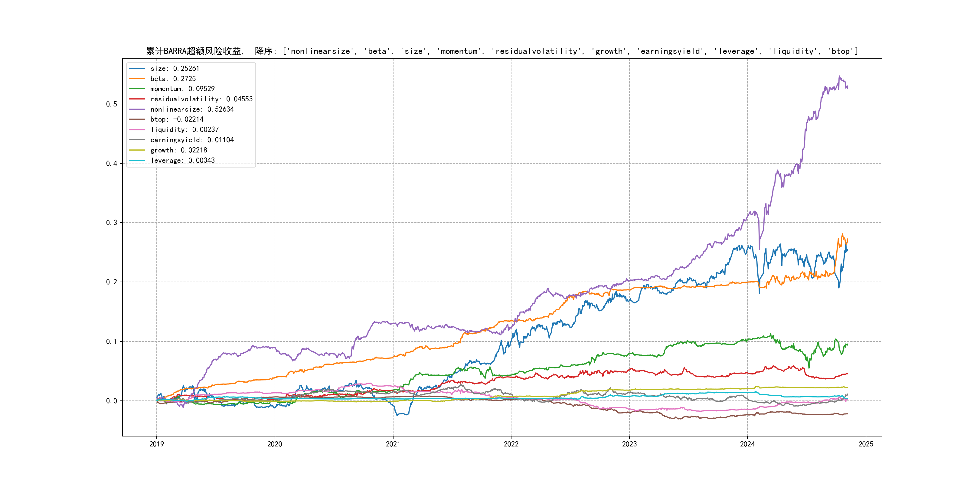
Task: Click the 2022 x-axis tick label
Action: 511,444
